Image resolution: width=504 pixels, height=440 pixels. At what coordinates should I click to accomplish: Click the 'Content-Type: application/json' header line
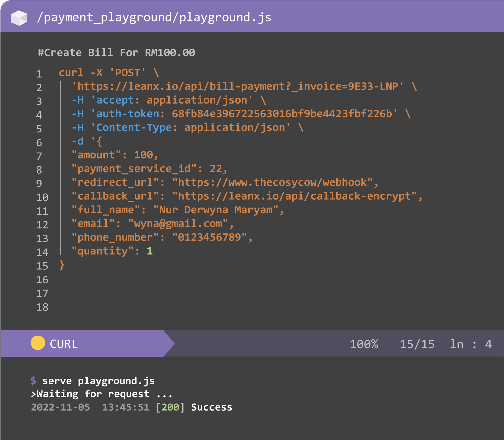tap(188, 128)
